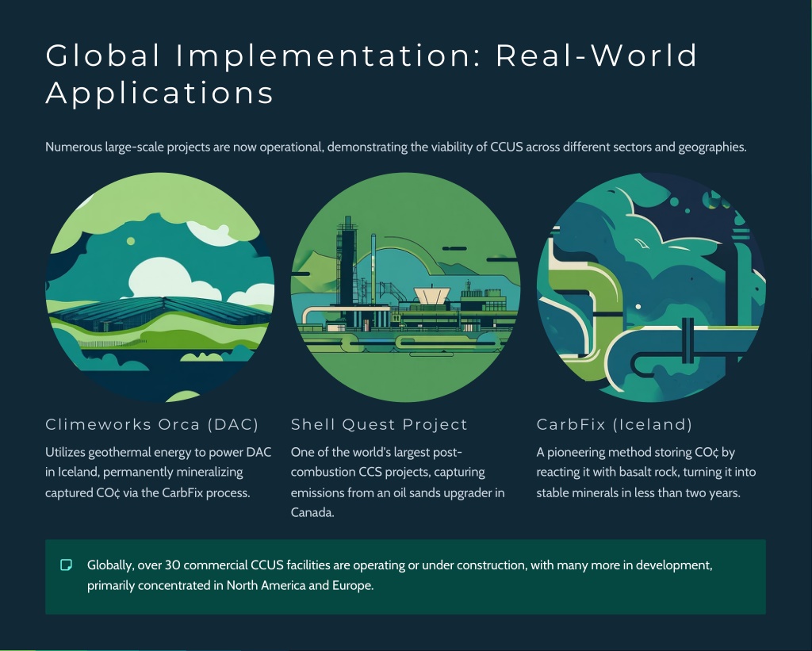Select the post-combustion CCS projects description

click(397, 482)
